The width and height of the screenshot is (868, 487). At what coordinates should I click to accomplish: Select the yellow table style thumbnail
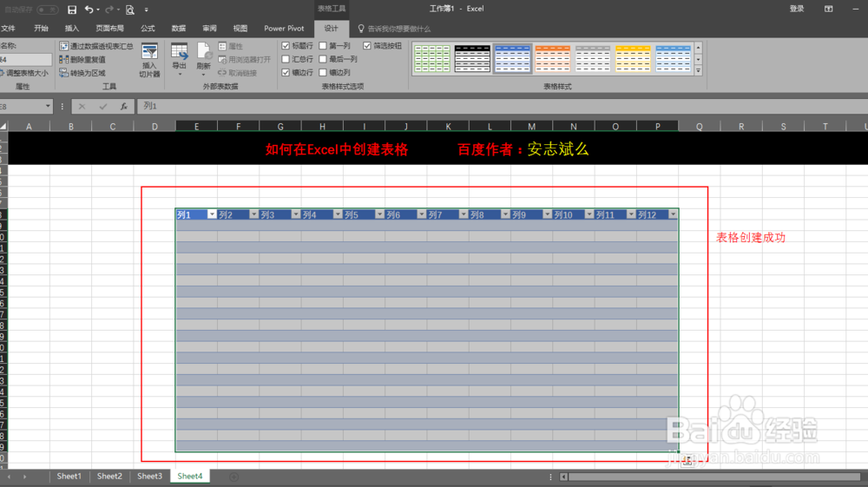[633, 59]
